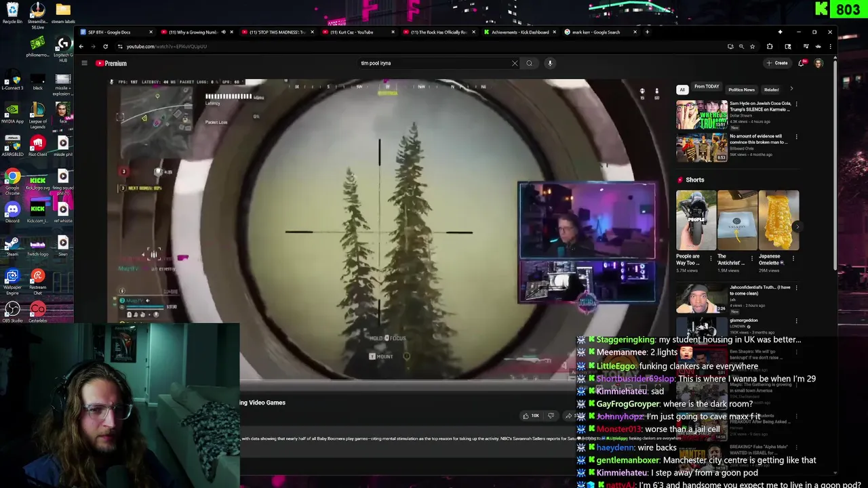
Task: Open YouTube notifications bell
Action: coord(802,63)
